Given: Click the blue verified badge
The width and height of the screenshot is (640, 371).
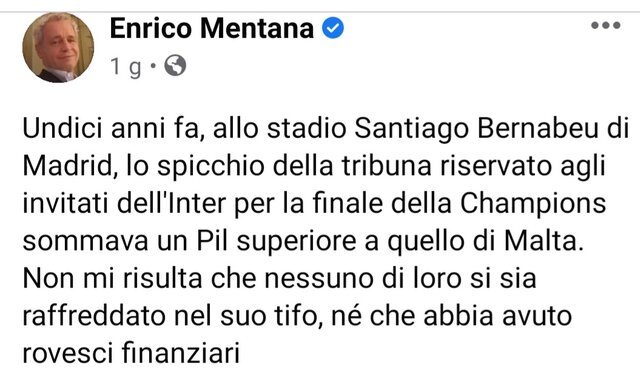Looking at the screenshot, I should pyautogui.click(x=333, y=28).
